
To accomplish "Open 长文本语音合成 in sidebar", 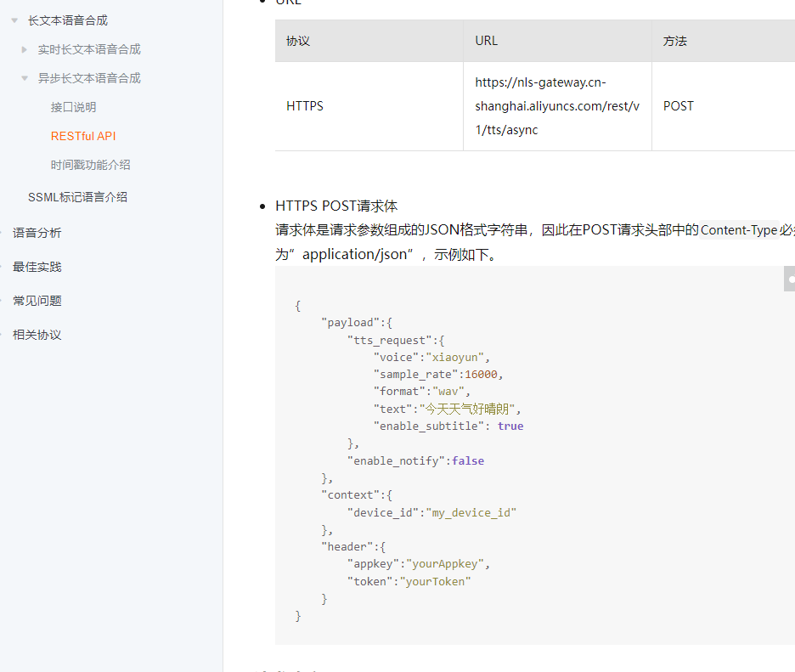I will coord(68,20).
